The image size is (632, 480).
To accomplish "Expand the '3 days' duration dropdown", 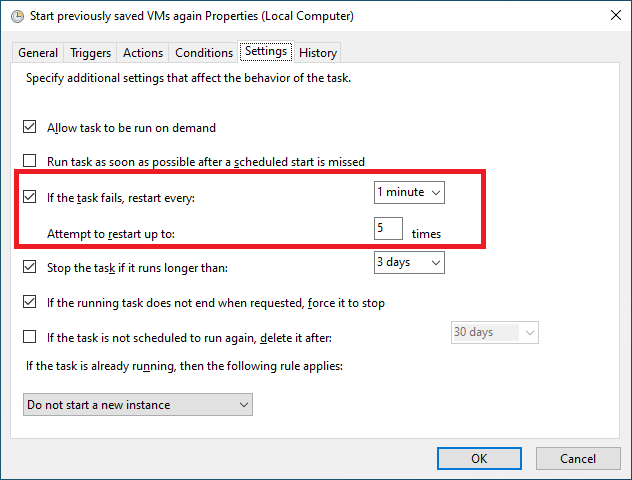I will (x=409, y=263).
